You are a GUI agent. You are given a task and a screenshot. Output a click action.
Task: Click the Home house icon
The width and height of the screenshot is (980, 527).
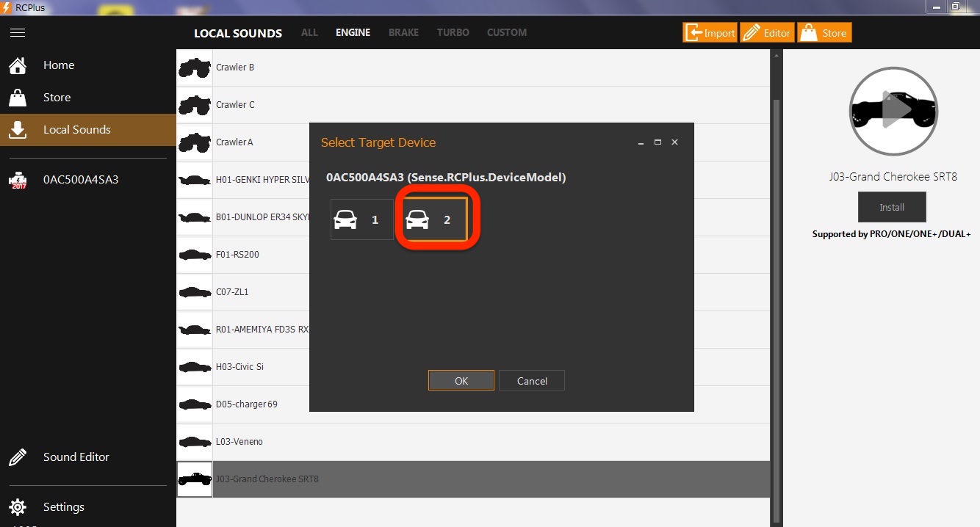(18, 65)
